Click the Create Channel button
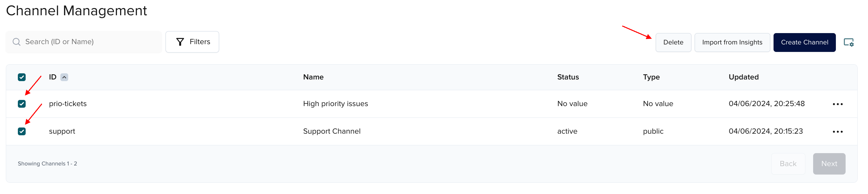This screenshot has height=194, width=868. 804,42
